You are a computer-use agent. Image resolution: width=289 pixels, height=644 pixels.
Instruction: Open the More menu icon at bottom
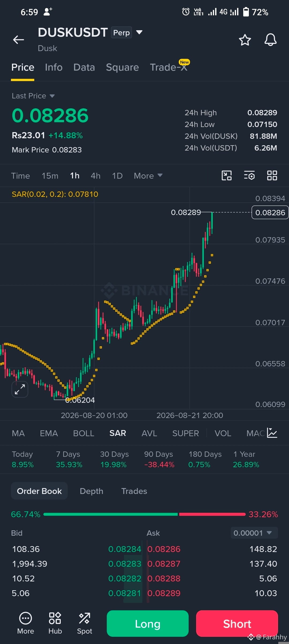pyautogui.click(x=26, y=623)
